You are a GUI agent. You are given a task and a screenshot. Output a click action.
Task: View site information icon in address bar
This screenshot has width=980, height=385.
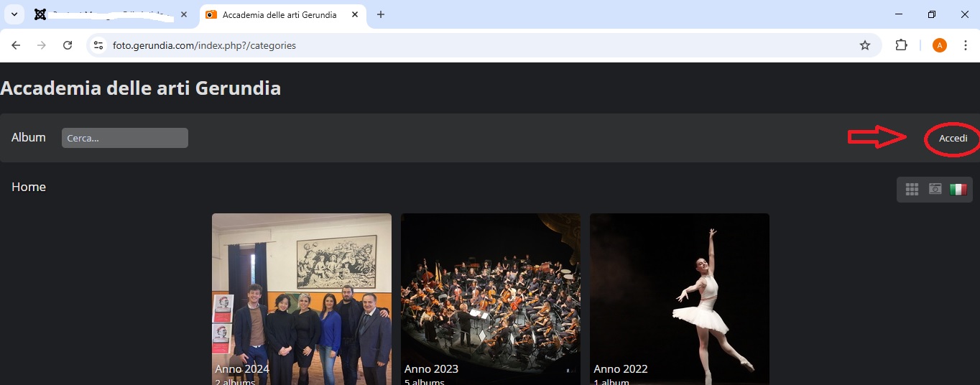pyautogui.click(x=99, y=45)
